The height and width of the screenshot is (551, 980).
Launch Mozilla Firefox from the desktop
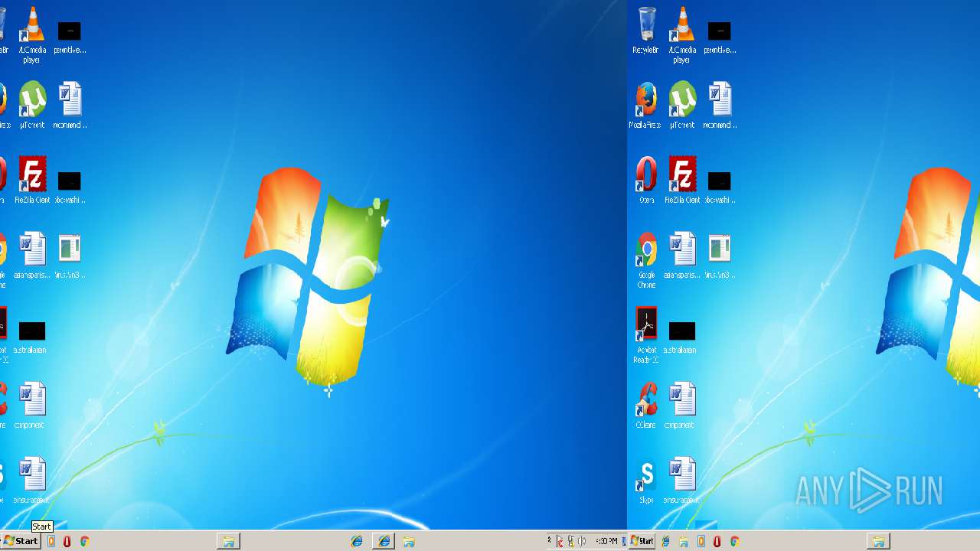646,106
